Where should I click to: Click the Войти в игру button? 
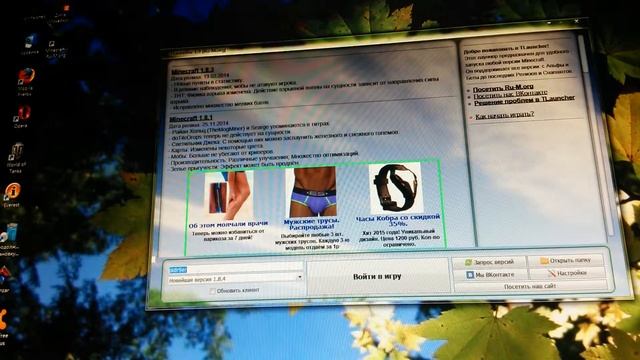click(x=377, y=277)
